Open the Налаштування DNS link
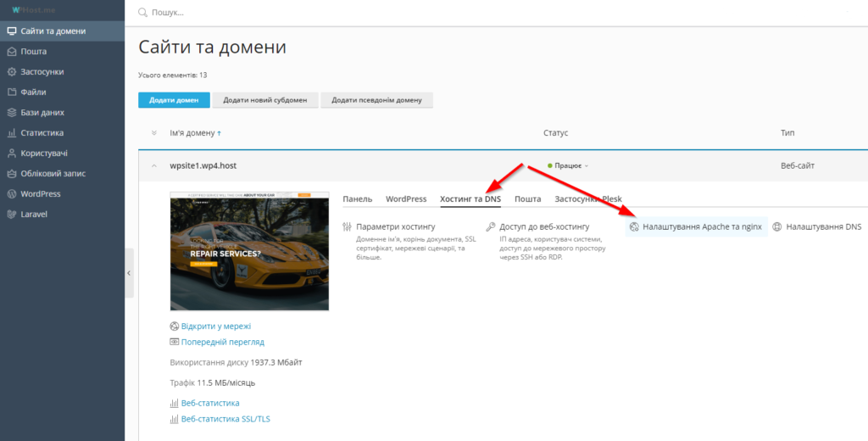Image resolution: width=868 pixels, height=441 pixels. tap(824, 226)
